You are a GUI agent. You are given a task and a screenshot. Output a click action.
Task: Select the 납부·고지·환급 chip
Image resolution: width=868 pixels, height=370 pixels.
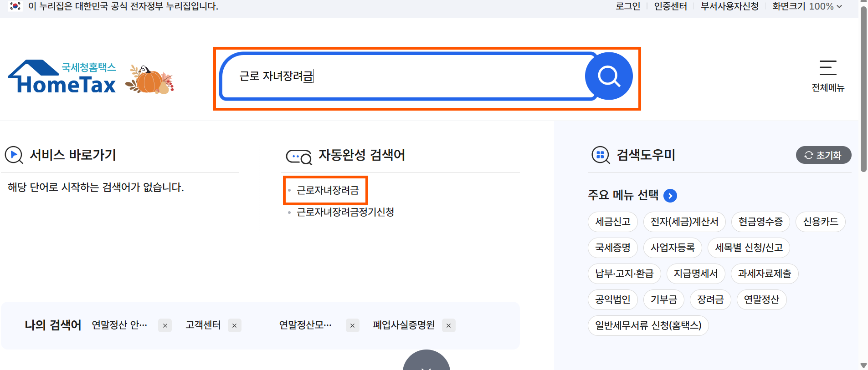coord(624,274)
